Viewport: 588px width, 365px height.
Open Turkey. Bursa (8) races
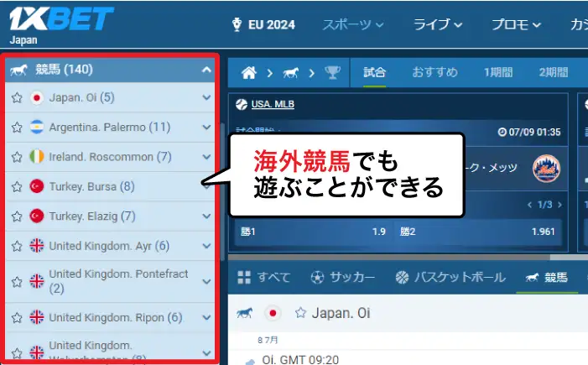coord(92,186)
